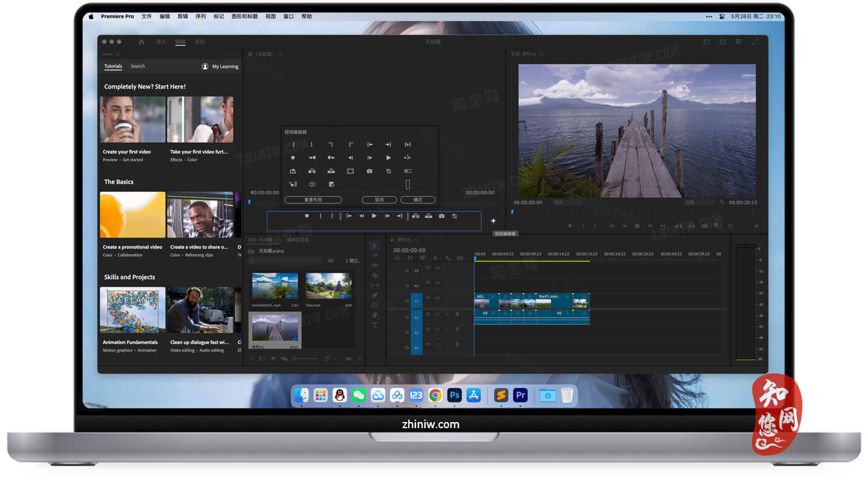868x484 pixels.
Task: Play the Source monitor transport bar play button
Action: coord(374,216)
